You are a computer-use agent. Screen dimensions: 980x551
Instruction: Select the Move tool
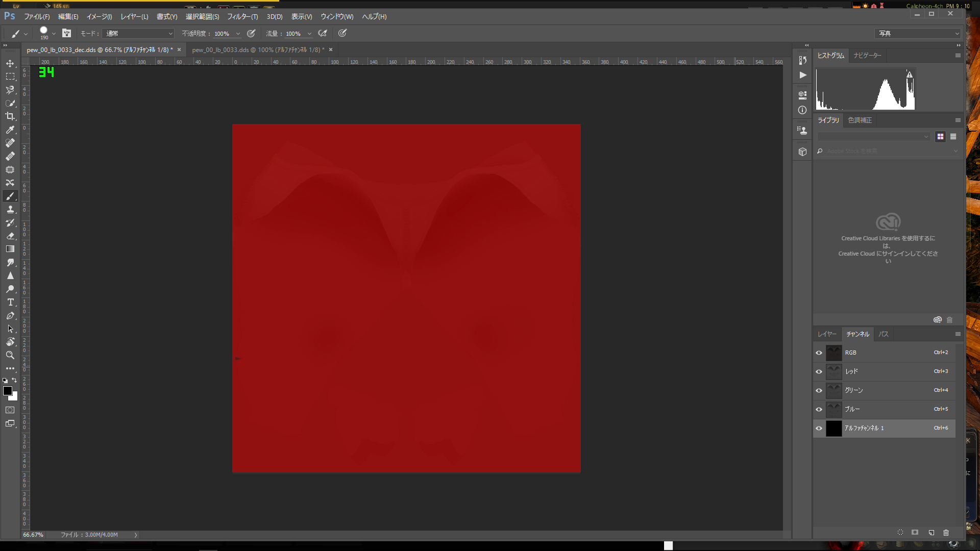pyautogui.click(x=10, y=64)
